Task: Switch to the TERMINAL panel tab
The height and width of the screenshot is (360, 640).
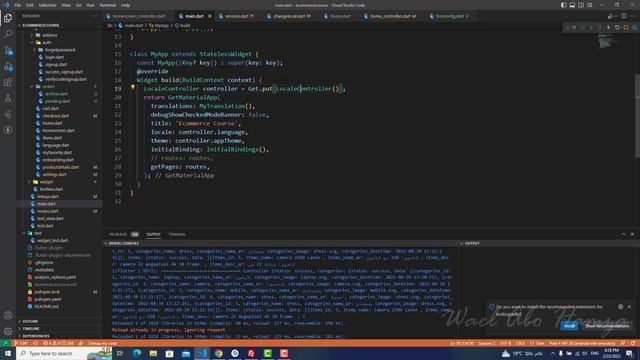Action: [177, 234]
